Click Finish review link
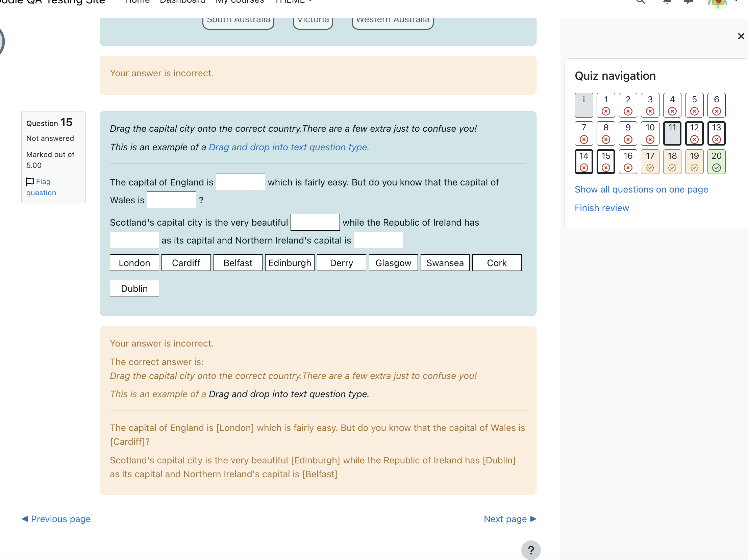 tap(602, 208)
